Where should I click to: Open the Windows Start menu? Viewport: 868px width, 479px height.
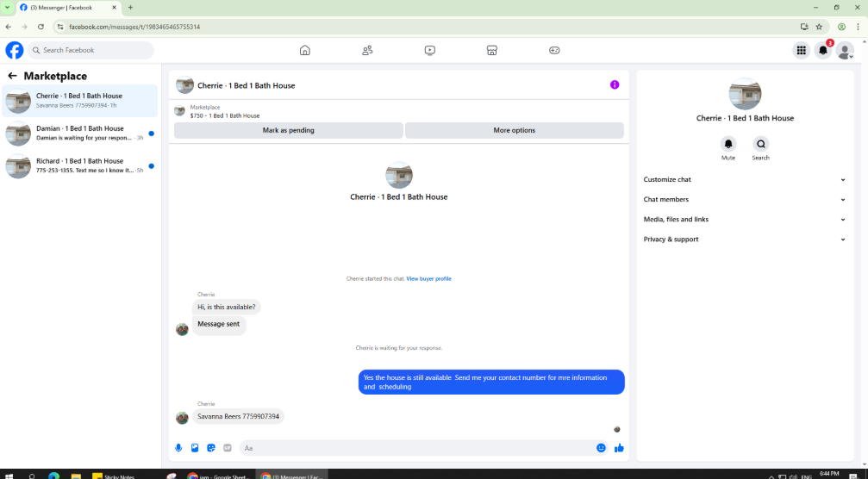[9, 476]
